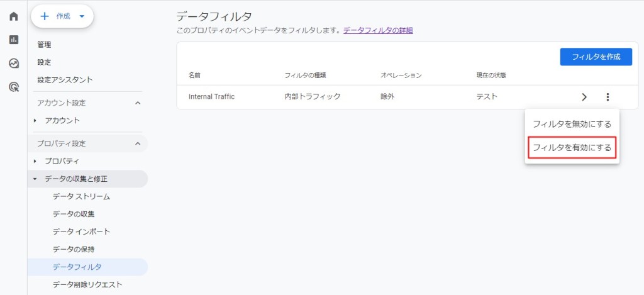Open the Home icon in left rail
The image size is (644, 295).
pos(13,16)
